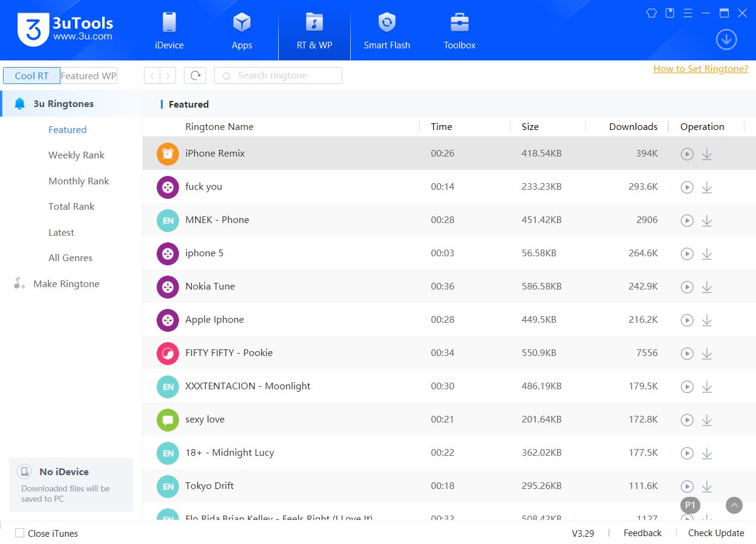Play the Tokyo Drift ringtone
The image size is (756, 544).
pos(686,487)
